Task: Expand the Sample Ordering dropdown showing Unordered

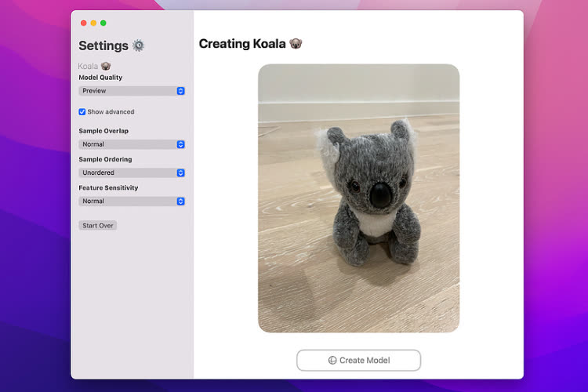Action: [132, 172]
